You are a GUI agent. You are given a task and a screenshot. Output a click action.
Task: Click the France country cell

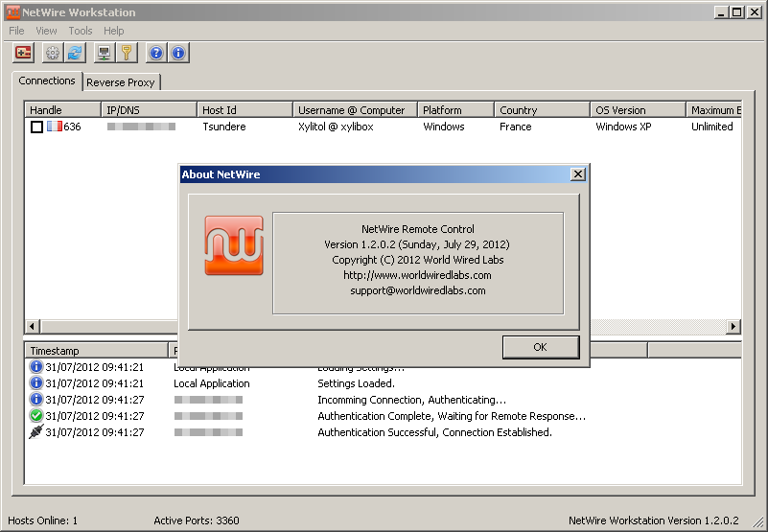tap(515, 127)
